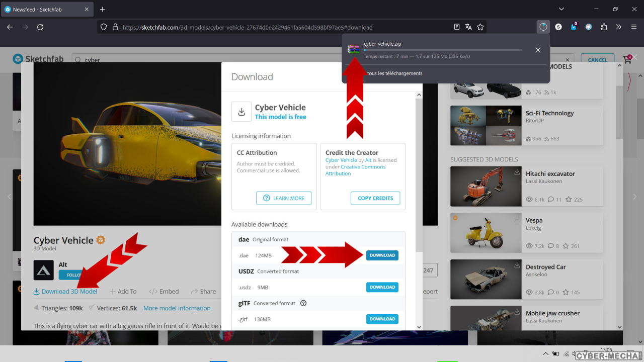Click the browser address bar URL

point(248,27)
